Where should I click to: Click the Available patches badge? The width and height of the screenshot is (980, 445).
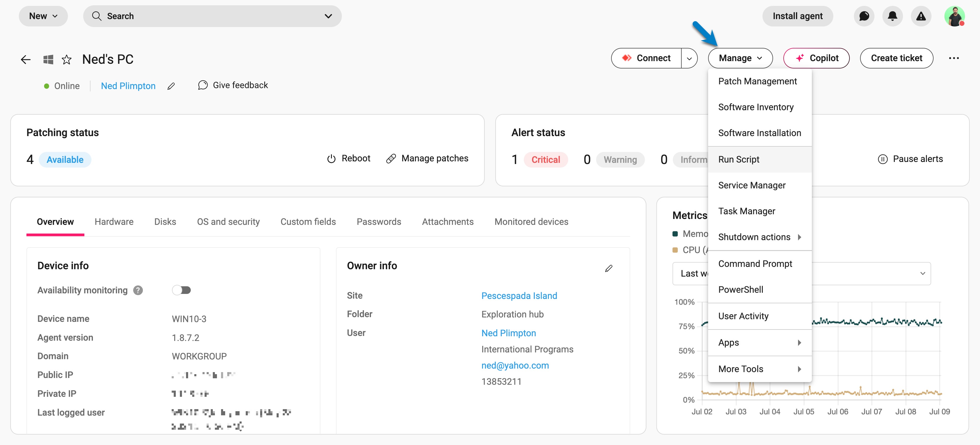(65, 160)
